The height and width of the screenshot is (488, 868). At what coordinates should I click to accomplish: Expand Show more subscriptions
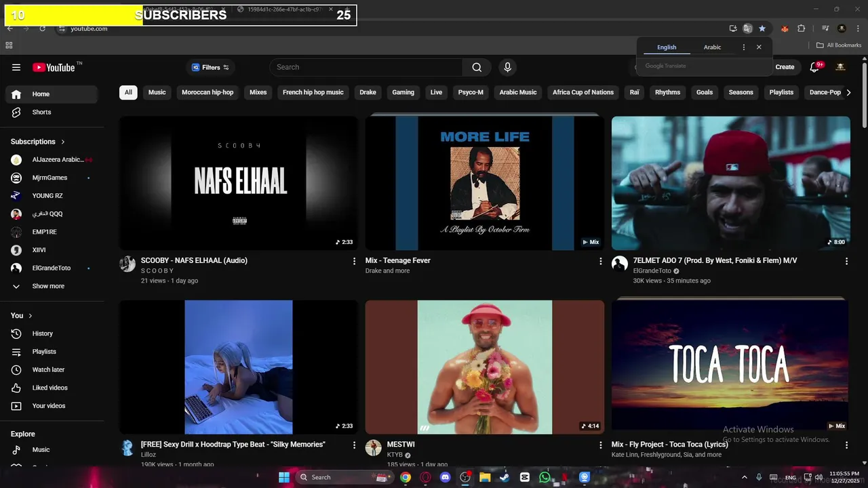[52, 286]
